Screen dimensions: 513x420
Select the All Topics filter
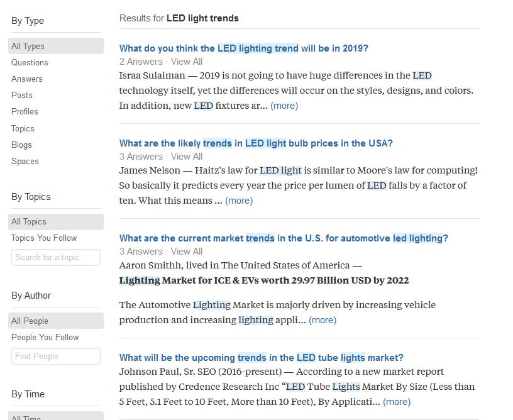click(55, 222)
